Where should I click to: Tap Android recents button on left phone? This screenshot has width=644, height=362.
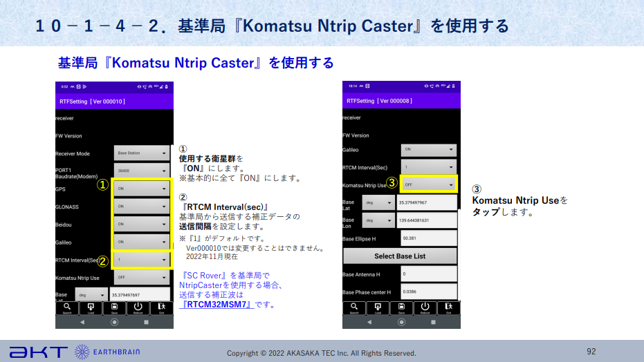coord(146,322)
